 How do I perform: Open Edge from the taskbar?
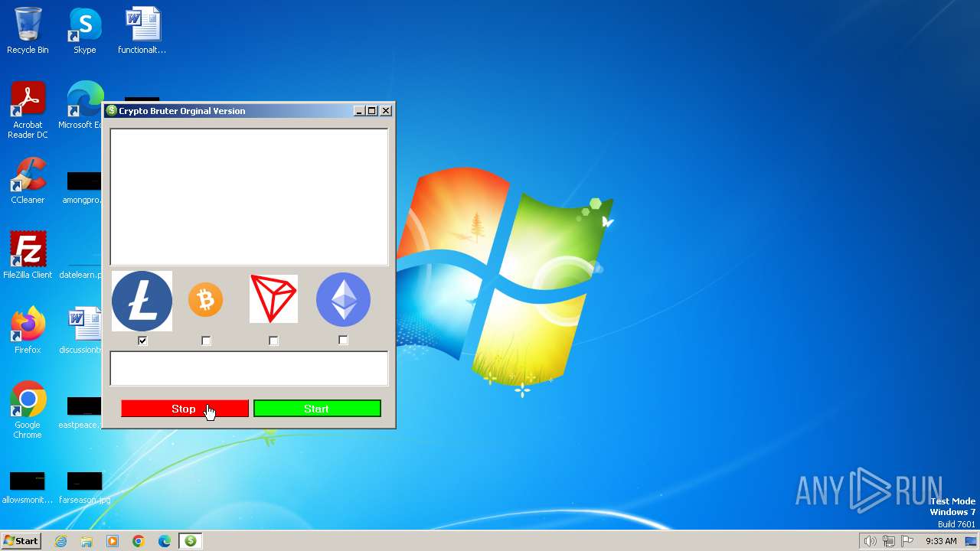(165, 541)
